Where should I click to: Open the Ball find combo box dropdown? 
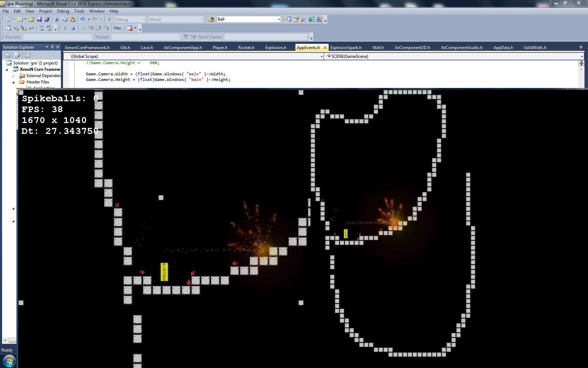pos(279,20)
